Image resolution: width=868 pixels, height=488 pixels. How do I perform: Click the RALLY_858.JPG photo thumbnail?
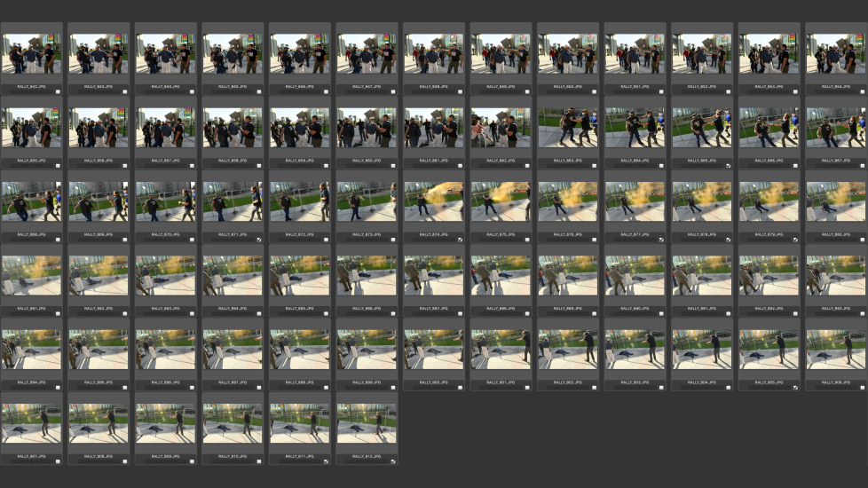(233, 128)
